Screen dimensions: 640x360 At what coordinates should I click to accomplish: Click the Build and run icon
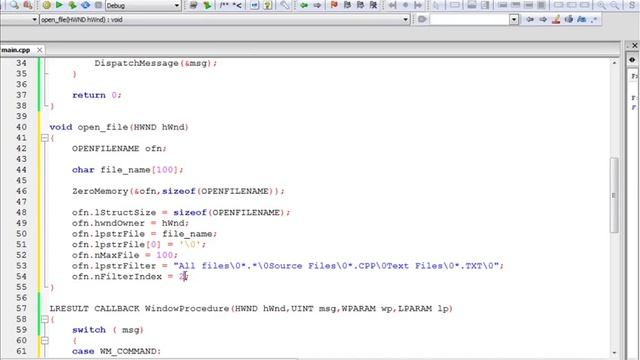(x=72, y=5)
